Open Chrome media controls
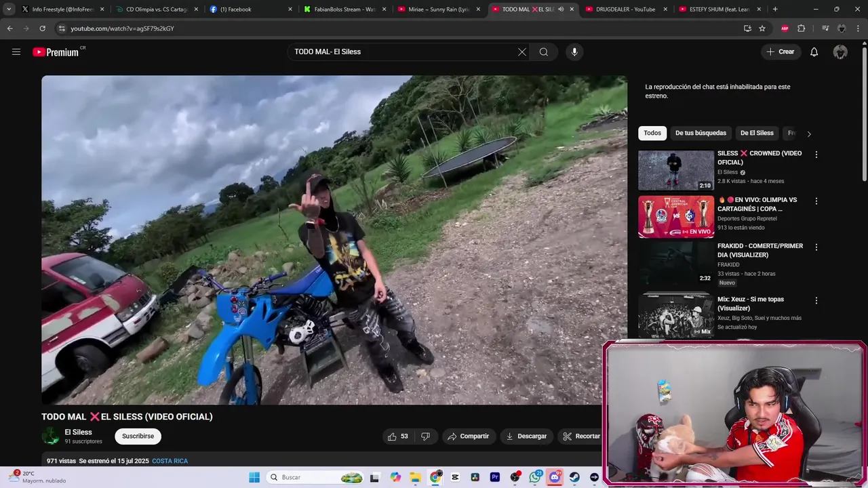868x488 pixels. click(x=825, y=28)
